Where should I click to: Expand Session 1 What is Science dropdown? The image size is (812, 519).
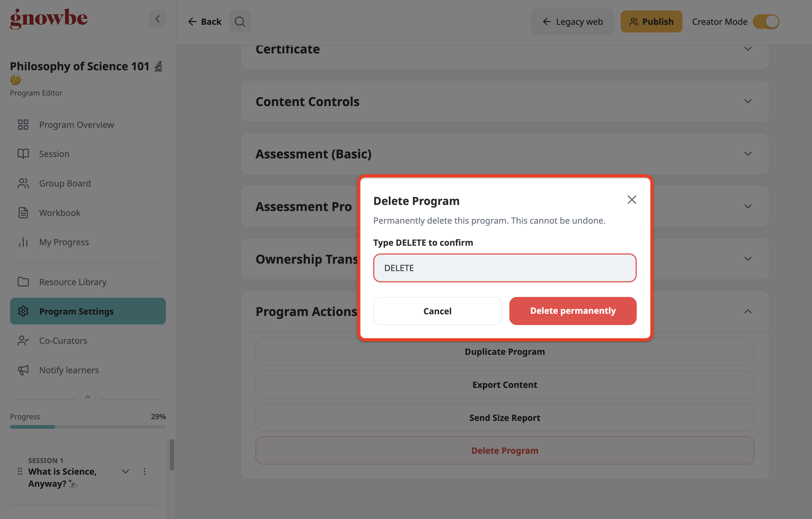click(125, 472)
